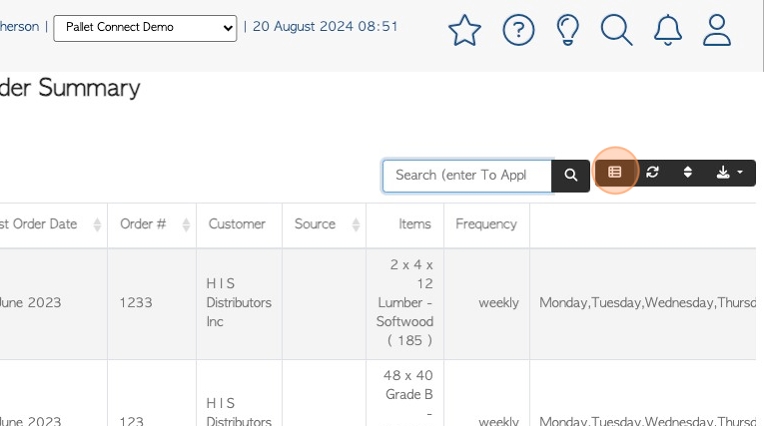Click the expand/collapse rows arrows icon
Screen dimensions: 764x426
(x=688, y=172)
